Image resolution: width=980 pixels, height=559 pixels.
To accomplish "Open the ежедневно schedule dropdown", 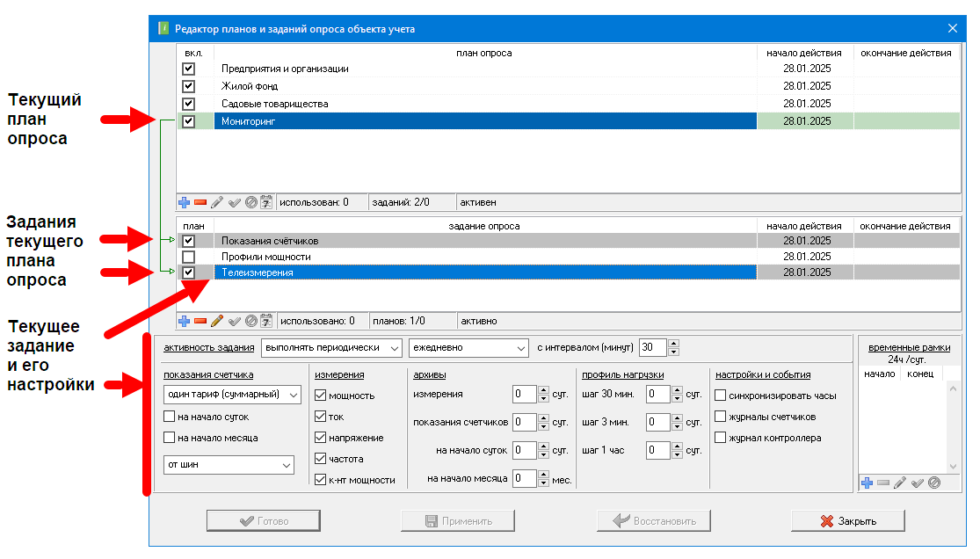I will (468, 348).
